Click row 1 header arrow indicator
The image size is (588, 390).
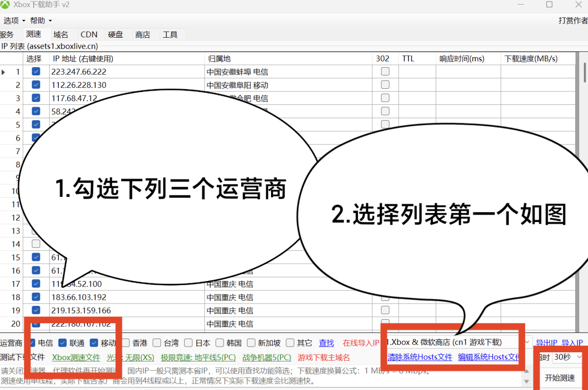[4, 72]
